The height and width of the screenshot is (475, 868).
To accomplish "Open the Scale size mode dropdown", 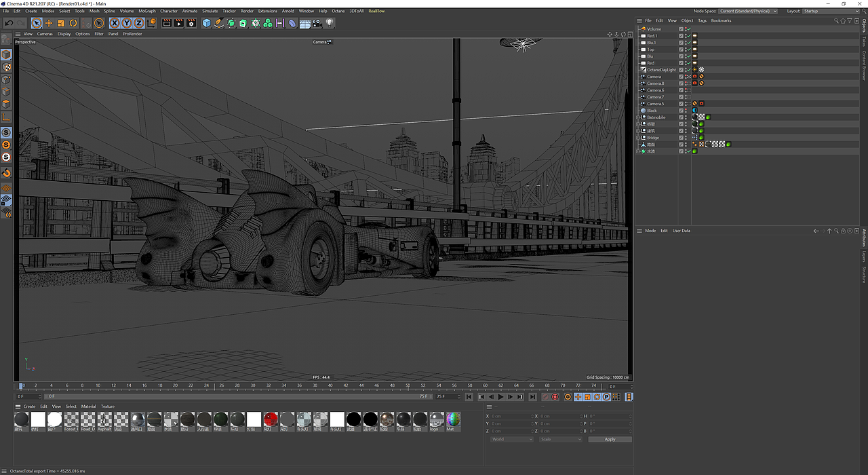I will click(x=560, y=439).
